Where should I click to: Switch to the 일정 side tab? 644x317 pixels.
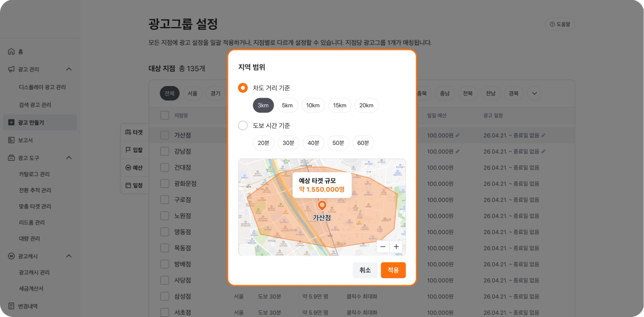tap(134, 185)
